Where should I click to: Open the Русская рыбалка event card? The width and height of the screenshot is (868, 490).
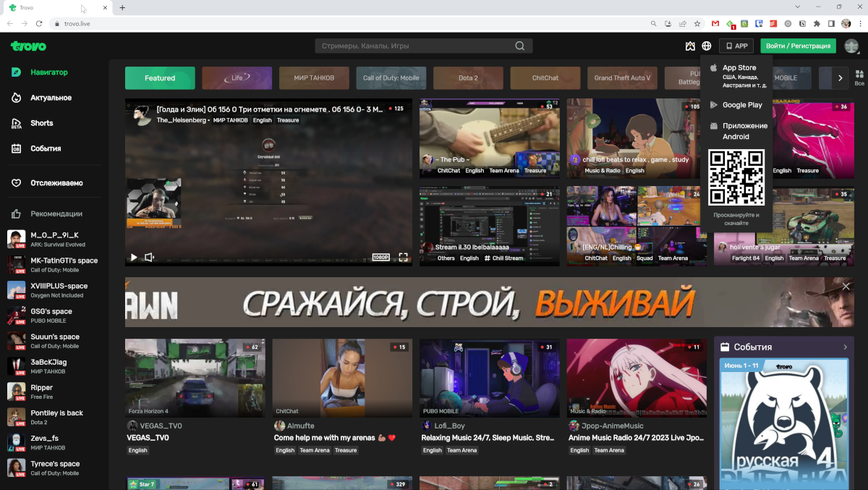coord(784,423)
